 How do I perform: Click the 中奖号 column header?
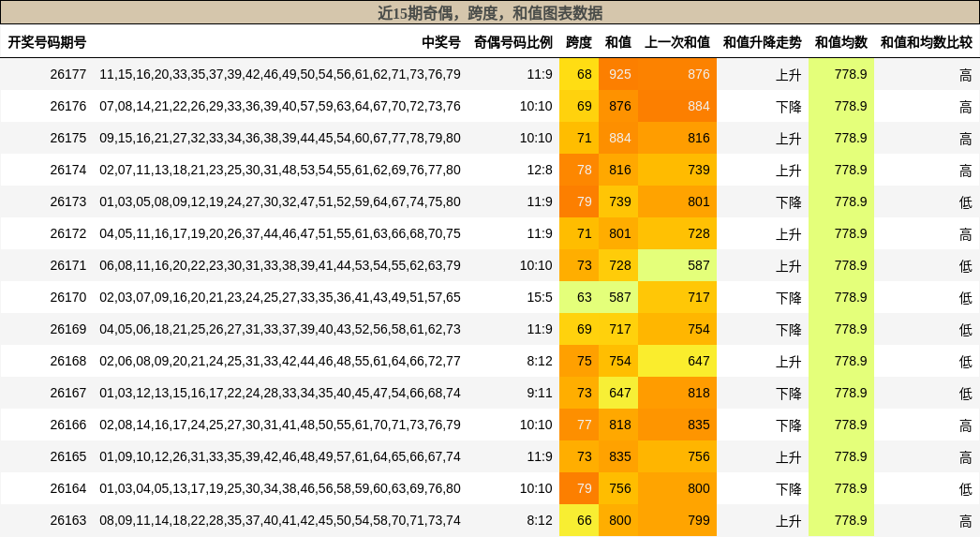tap(441, 42)
